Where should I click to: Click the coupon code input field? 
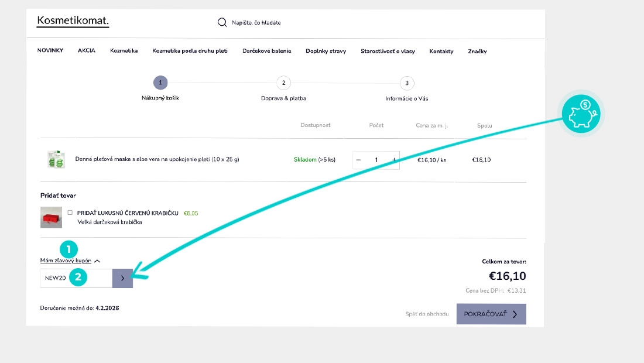pyautogui.click(x=76, y=278)
